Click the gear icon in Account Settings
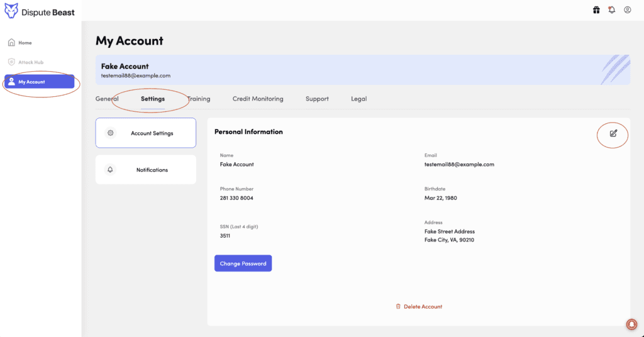 coord(111,133)
